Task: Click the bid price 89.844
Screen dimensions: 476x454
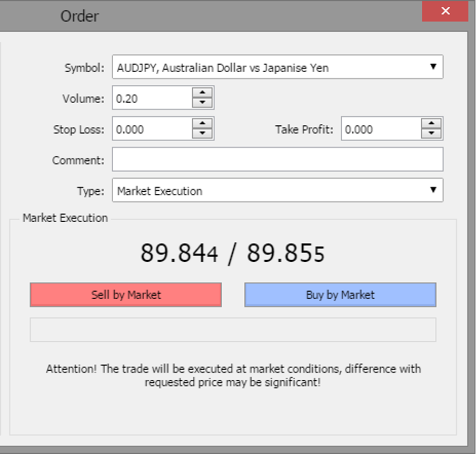Action: tap(179, 253)
